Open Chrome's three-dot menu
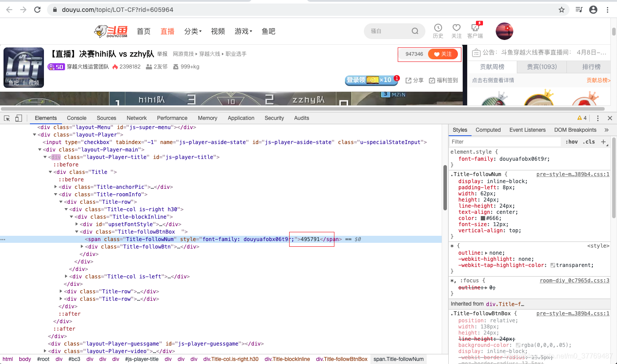This screenshot has height=364, width=617. point(608,10)
